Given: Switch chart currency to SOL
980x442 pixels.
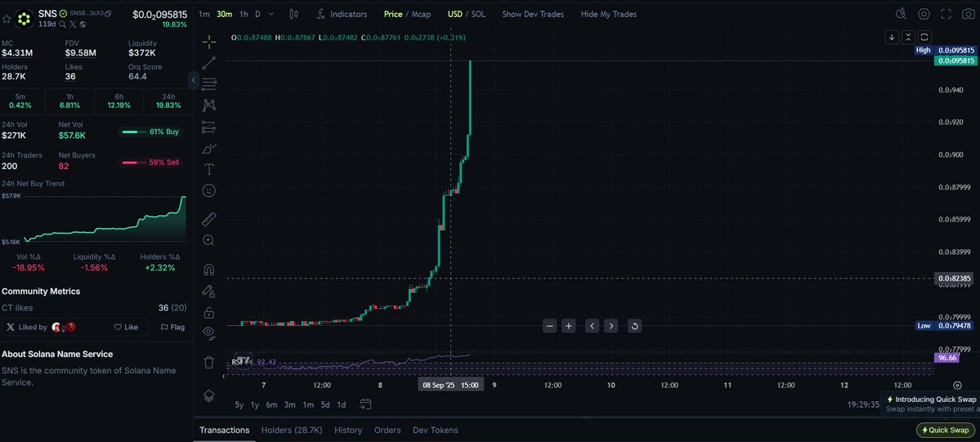Looking at the screenshot, I should tap(477, 14).
